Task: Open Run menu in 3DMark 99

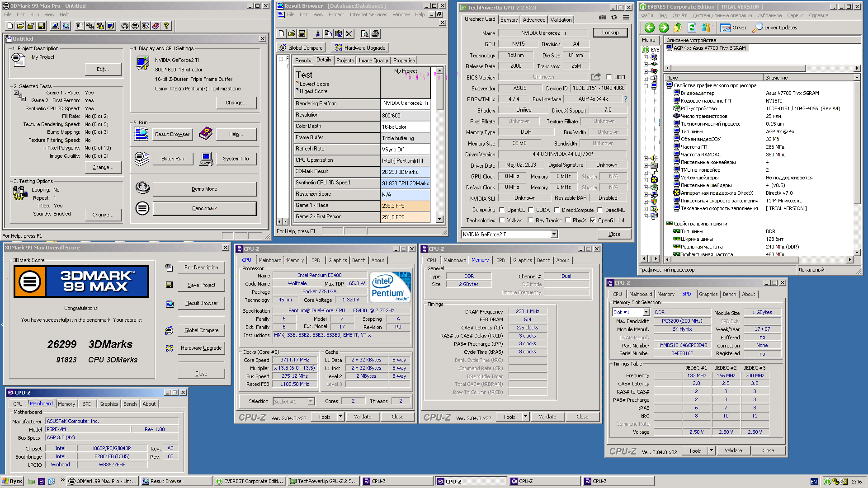Action: pyautogui.click(x=34, y=14)
